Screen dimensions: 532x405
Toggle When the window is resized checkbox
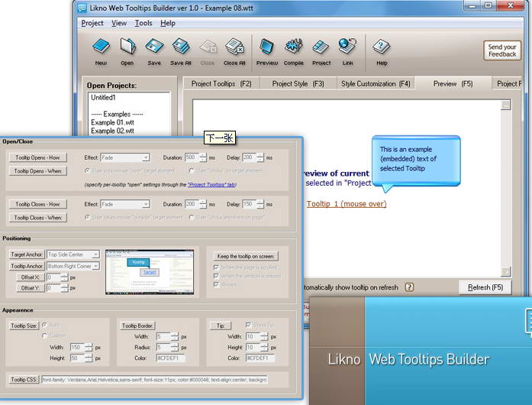click(x=216, y=276)
